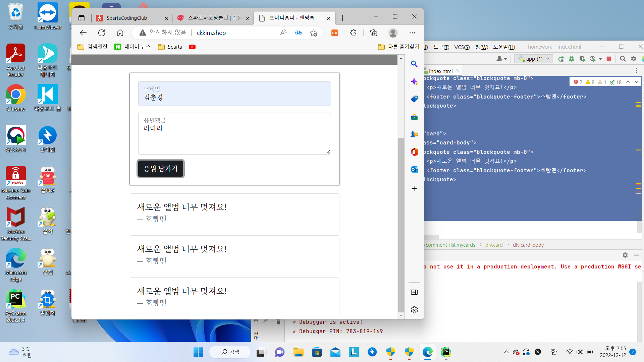Click the Edge back navigation arrow
The width and height of the screenshot is (644, 362).
(83, 33)
